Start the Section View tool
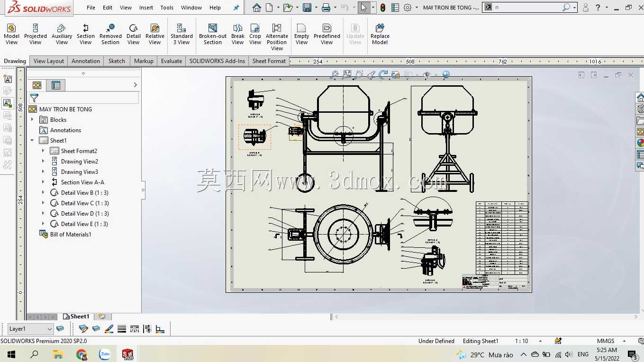The height and width of the screenshot is (362, 644). [x=85, y=34]
